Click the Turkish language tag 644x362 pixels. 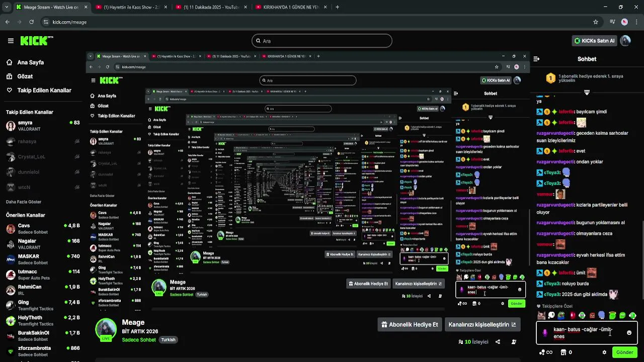click(x=168, y=340)
